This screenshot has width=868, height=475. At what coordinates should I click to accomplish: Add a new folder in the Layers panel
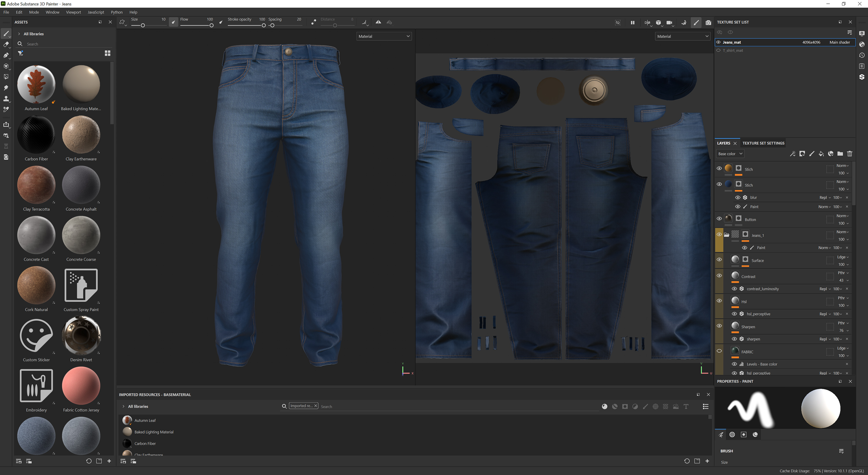pos(840,154)
